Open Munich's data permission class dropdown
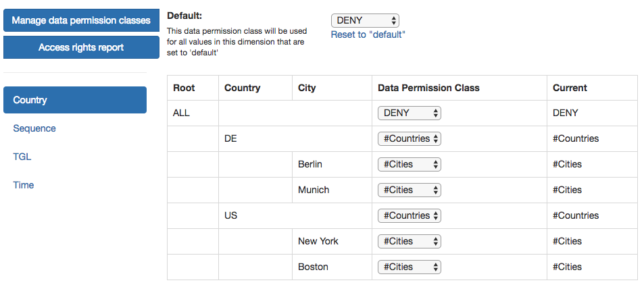 pos(409,190)
